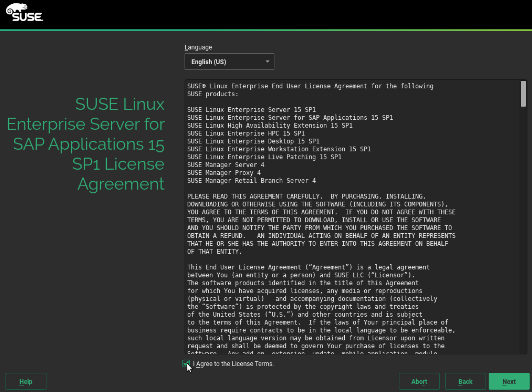
Task: Click line starting "between You (an entity"
Action: [x=301, y=275]
